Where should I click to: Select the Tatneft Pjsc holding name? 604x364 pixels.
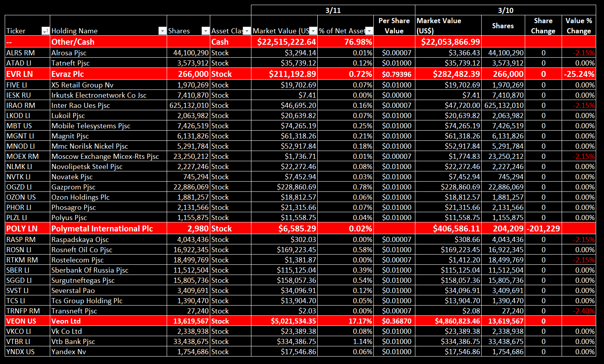coord(109,63)
